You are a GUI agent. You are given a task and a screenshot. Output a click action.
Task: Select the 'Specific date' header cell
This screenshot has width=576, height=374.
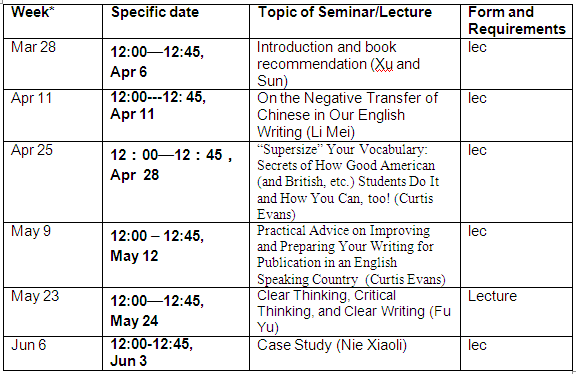tap(176, 21)
